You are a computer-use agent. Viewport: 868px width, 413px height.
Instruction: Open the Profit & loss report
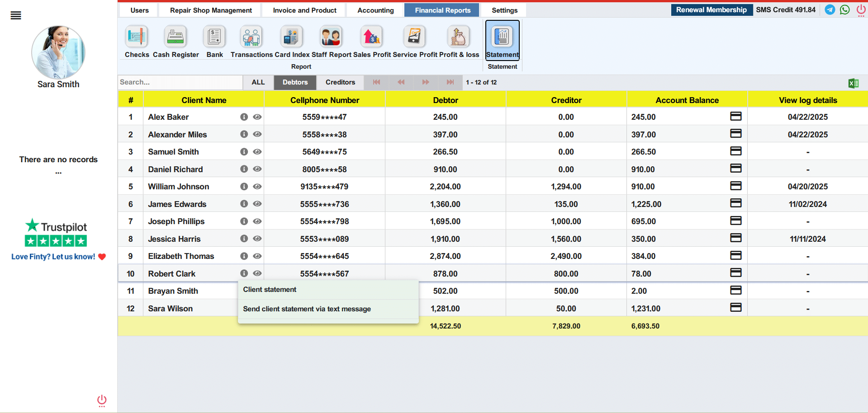tap(459, 37)
